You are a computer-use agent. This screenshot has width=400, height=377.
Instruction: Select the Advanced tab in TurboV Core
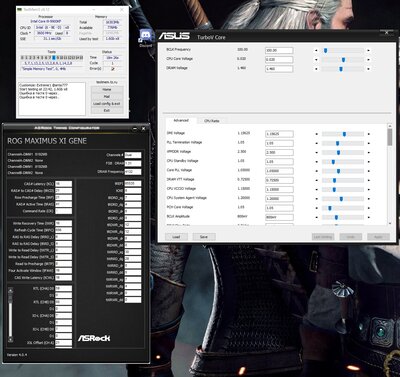pos(181,120)
